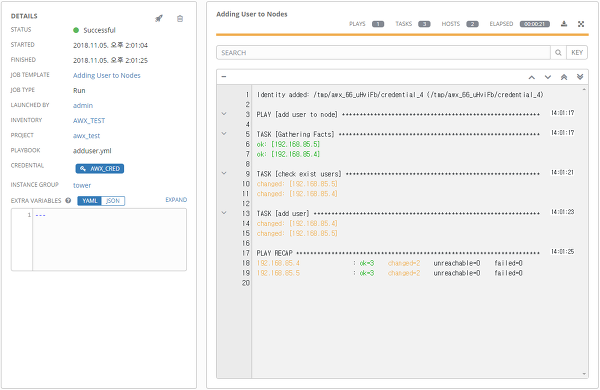Click the AWX_CRED credential tag
Image resolution: width=600 pixels, height=390 pixels.
coord(99,168)
